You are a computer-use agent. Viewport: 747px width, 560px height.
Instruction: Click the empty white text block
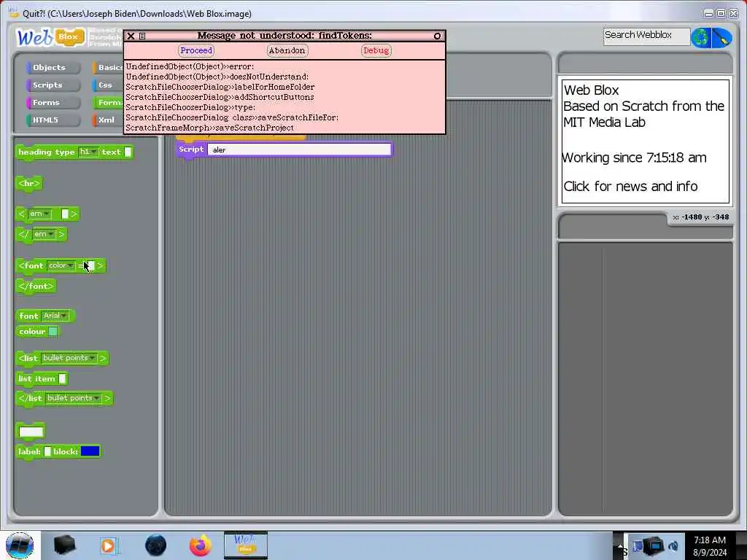click(x=31, y=432)
